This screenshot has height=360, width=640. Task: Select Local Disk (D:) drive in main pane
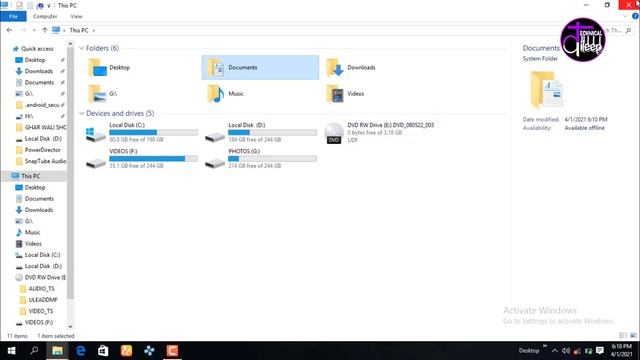pyautogui.click(x=260, y=132)
